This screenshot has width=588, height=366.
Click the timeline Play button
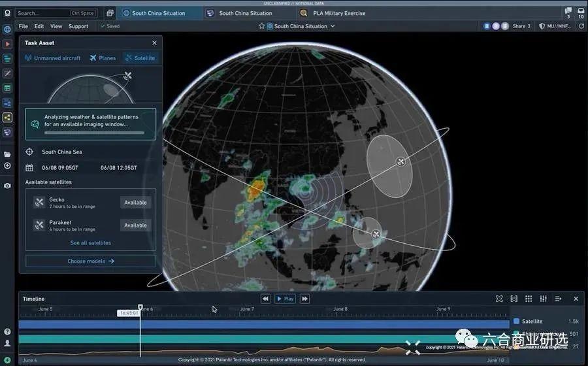click(x=286, y=299)
